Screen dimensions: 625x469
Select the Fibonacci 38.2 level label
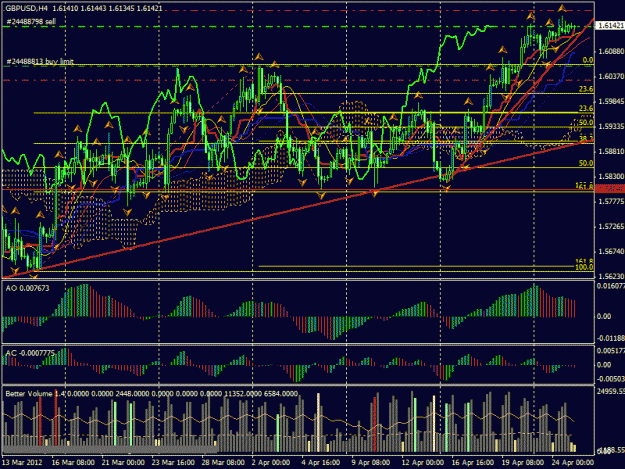click(586, 138)
